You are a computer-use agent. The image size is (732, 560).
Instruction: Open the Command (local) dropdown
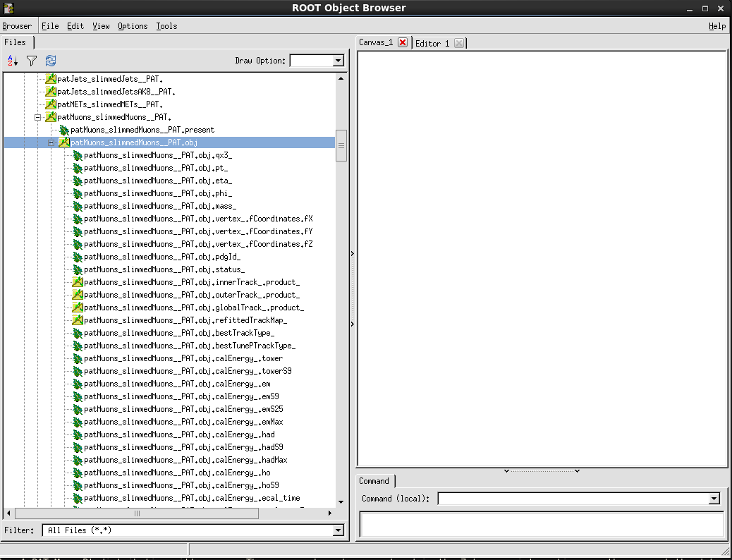click(x=714, y=498)
